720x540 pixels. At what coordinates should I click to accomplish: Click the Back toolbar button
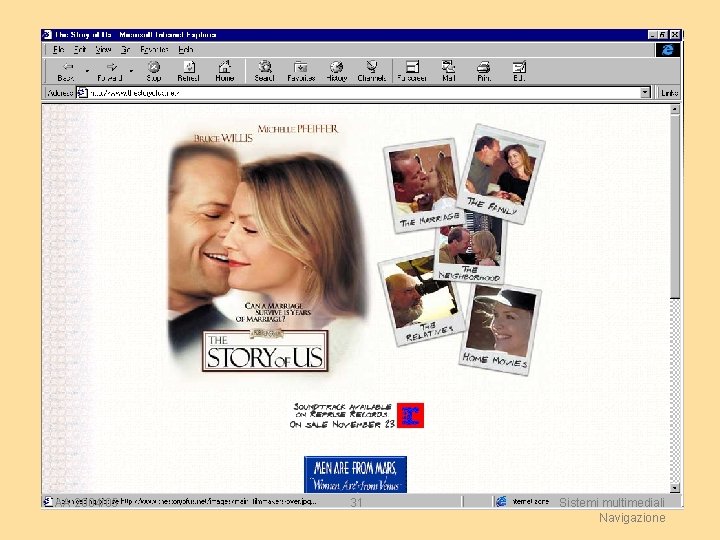[66, 72]
